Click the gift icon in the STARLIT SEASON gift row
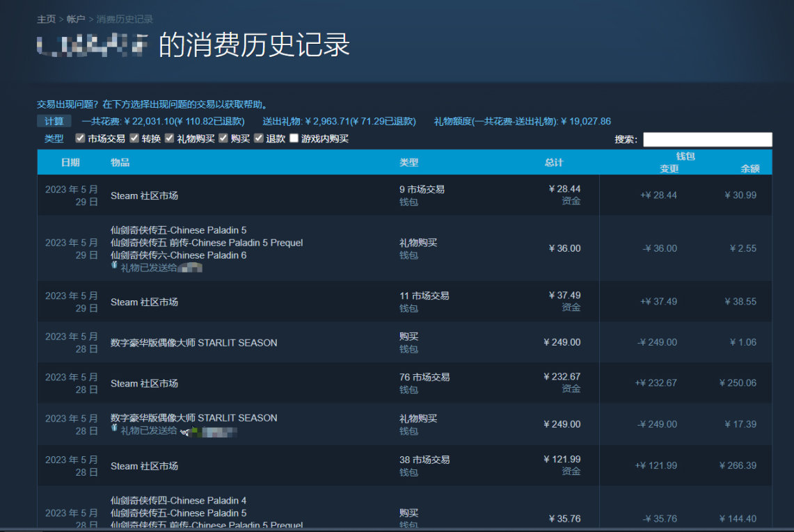 pyautogui.click(x=114, y=428)
